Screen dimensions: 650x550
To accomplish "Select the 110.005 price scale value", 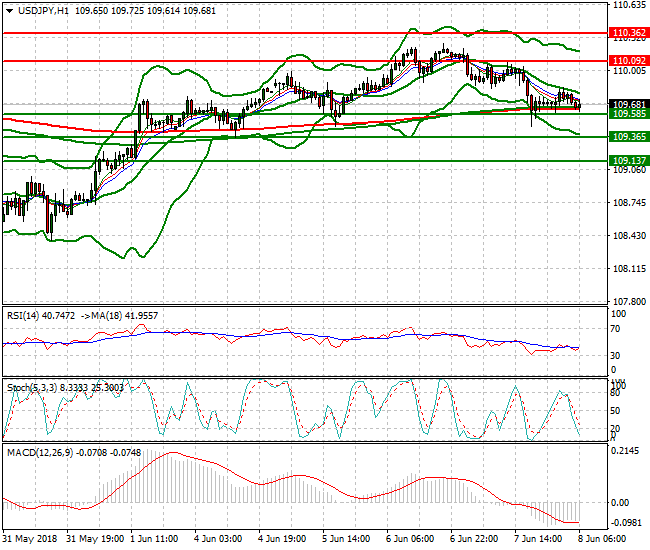I will click(x=629, y=71).
